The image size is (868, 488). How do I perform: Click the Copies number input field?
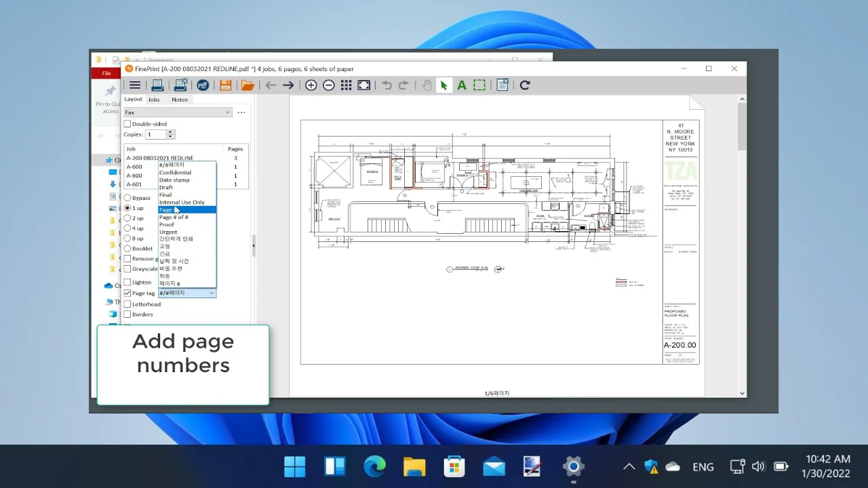tap(156, 134)
